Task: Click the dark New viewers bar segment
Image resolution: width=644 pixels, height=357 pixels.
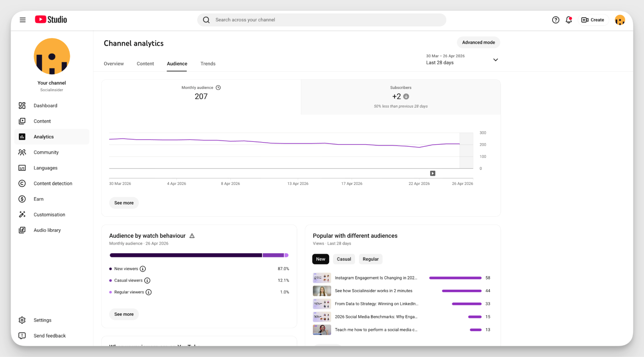Action: (x=186, y=255)
